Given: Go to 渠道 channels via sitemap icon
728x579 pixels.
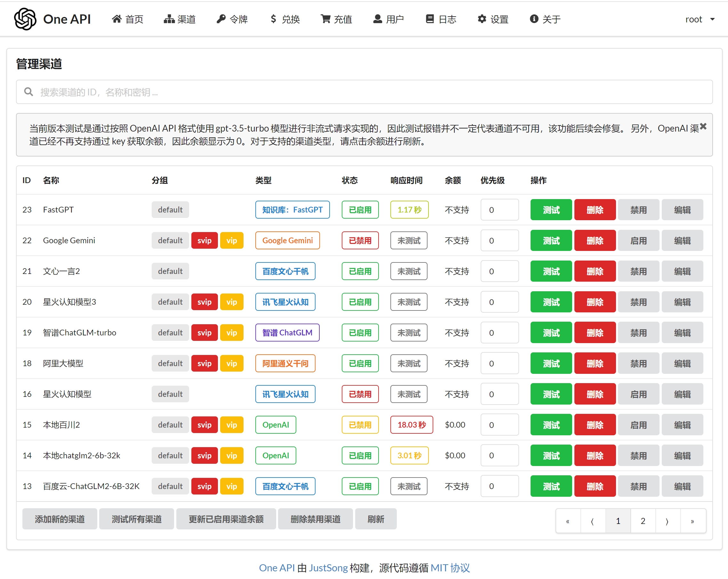Looking at the screenshot, I should click(169, 19).
